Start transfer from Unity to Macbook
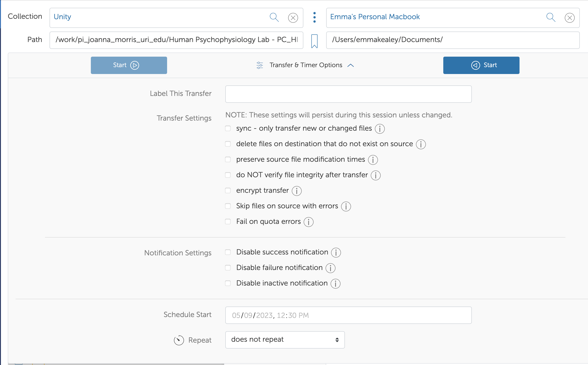The height and width of the screenshot is (365, 588). pyautogui.click(x=129, y=65)
